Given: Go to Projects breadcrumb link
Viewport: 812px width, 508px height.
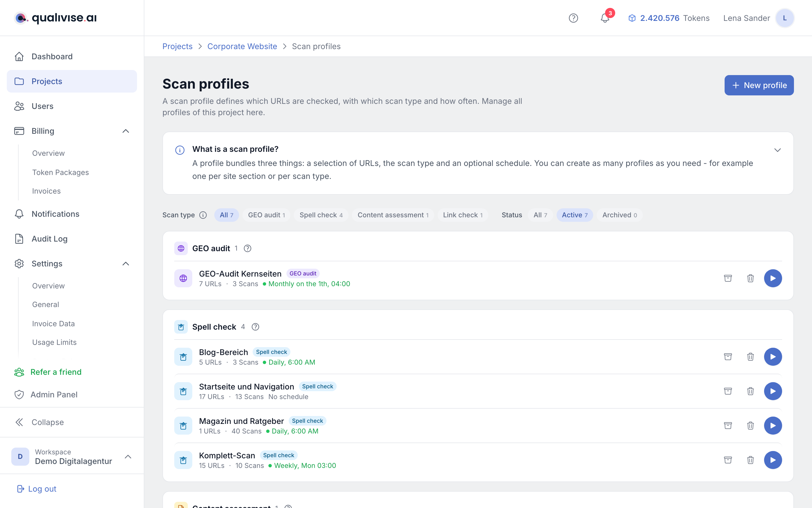Looking at the screenshot, I should (x=177, y=46).
